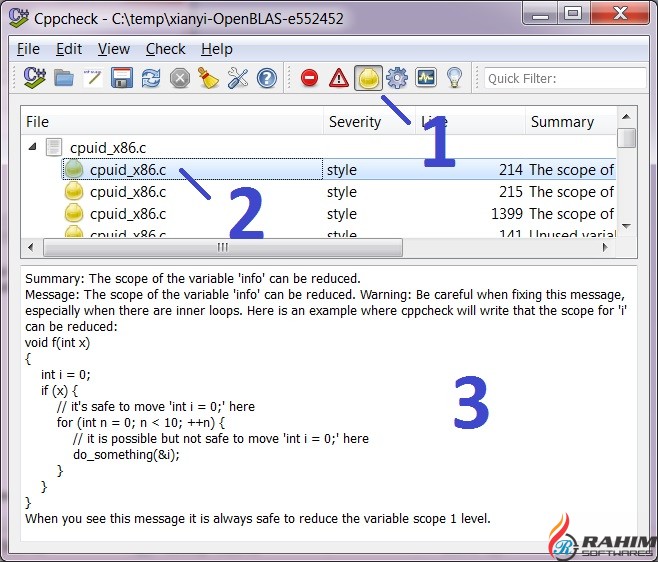
Task: Click the 'void f(int x)' code line
Action: point(57,342)
